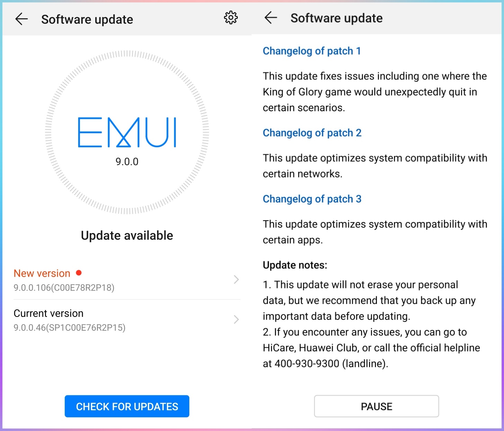This screenshot has width=504, height=431.
Task: Pause the update download
Action: tap(376, 406)
